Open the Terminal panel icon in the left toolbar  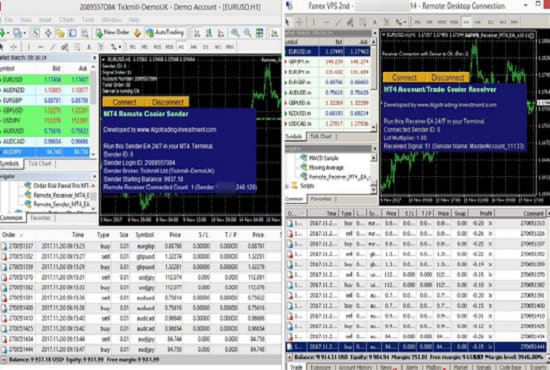tap(73, 33)
